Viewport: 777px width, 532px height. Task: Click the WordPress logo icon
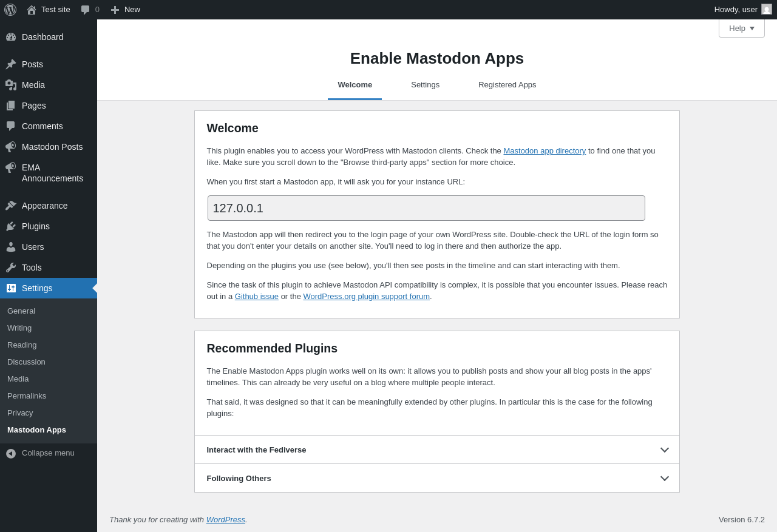click(10, 10)
